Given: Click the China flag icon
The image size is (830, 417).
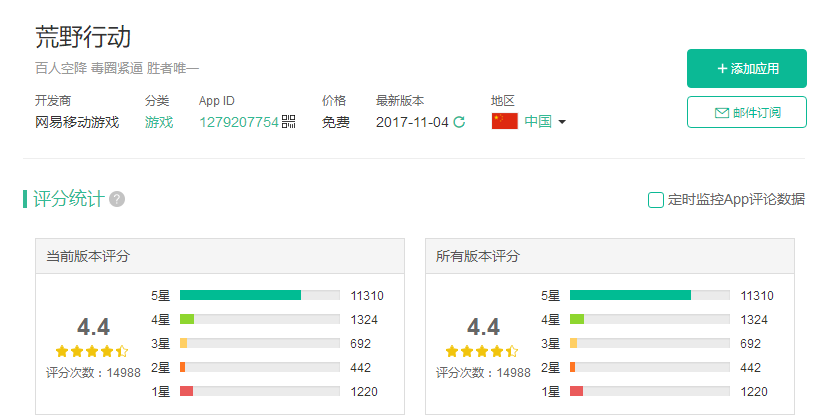Looking at the screenshot, I should [x=504, y=121].
